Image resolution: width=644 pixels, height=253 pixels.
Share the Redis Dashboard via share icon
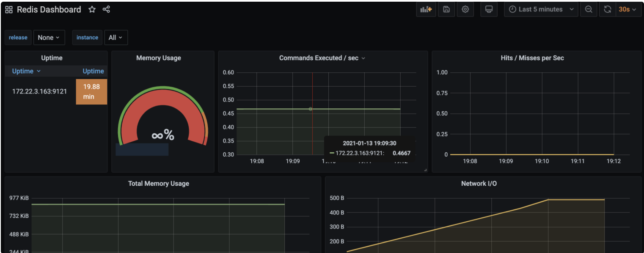(x=106, y=9)
